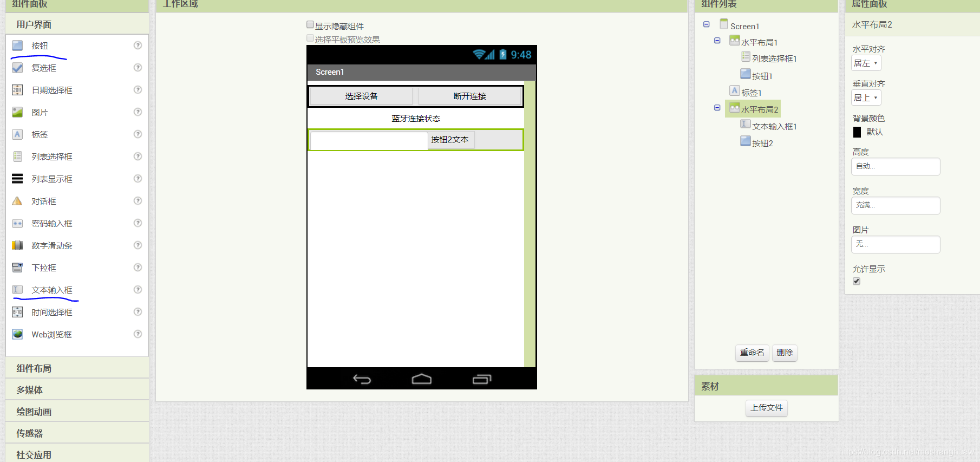Image resolution: width=980 pixels, height=462 pixels.
Task: Click 按钮2文本 button in preview
Action: [x=450, y=140]
